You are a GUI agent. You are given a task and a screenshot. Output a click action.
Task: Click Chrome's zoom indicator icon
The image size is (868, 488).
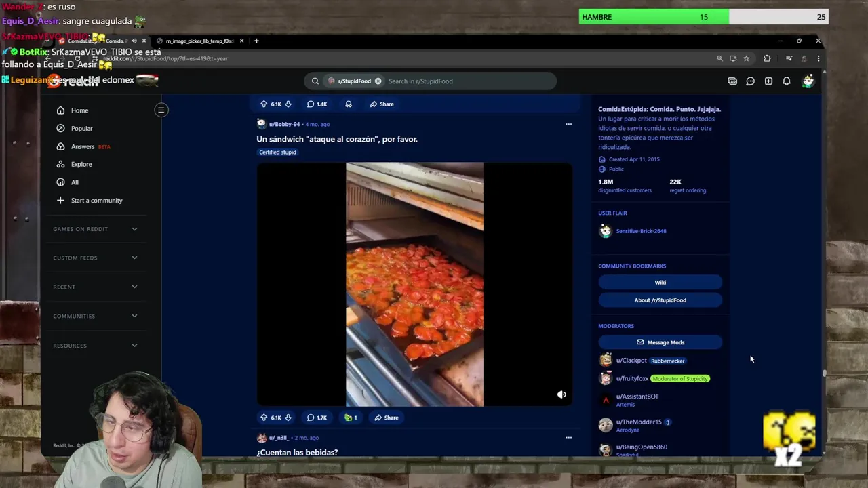[x=719, y=58]
